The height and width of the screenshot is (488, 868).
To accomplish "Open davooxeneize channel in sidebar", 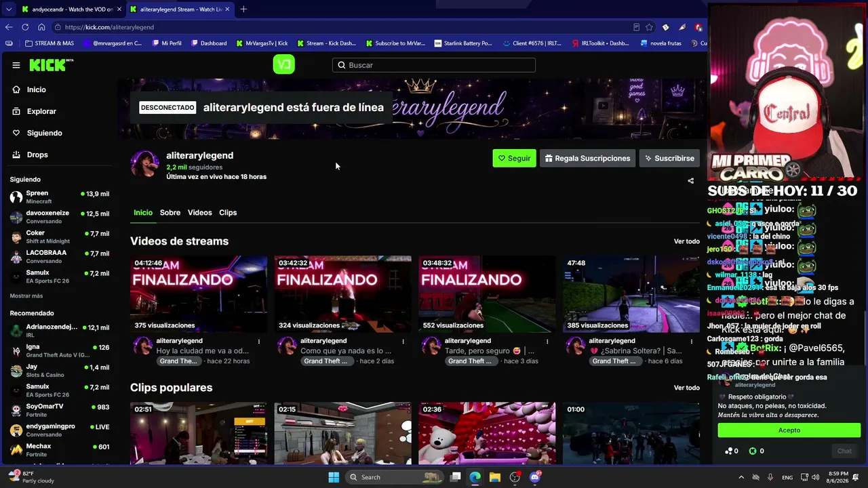I will 60,217.
